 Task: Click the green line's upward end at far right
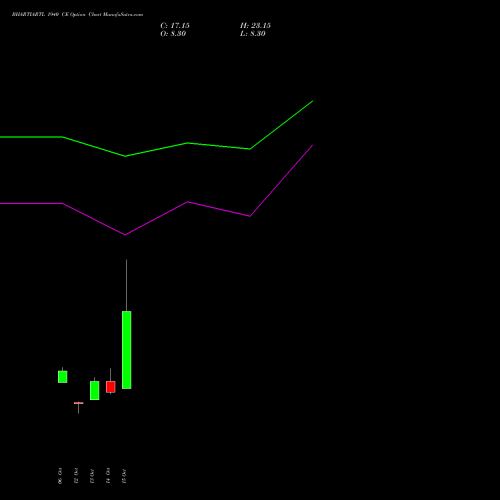pyautogui.click(x=312, y=101)
